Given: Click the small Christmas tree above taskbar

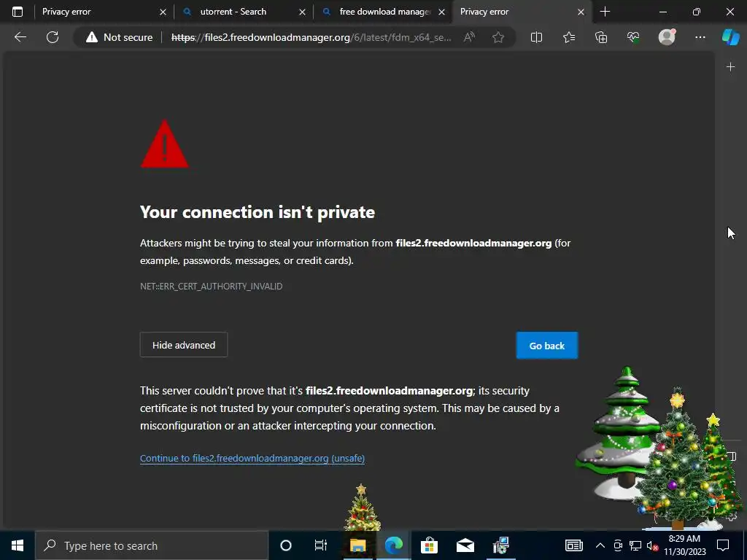Looking at the screenshot, I should (362, 507).
